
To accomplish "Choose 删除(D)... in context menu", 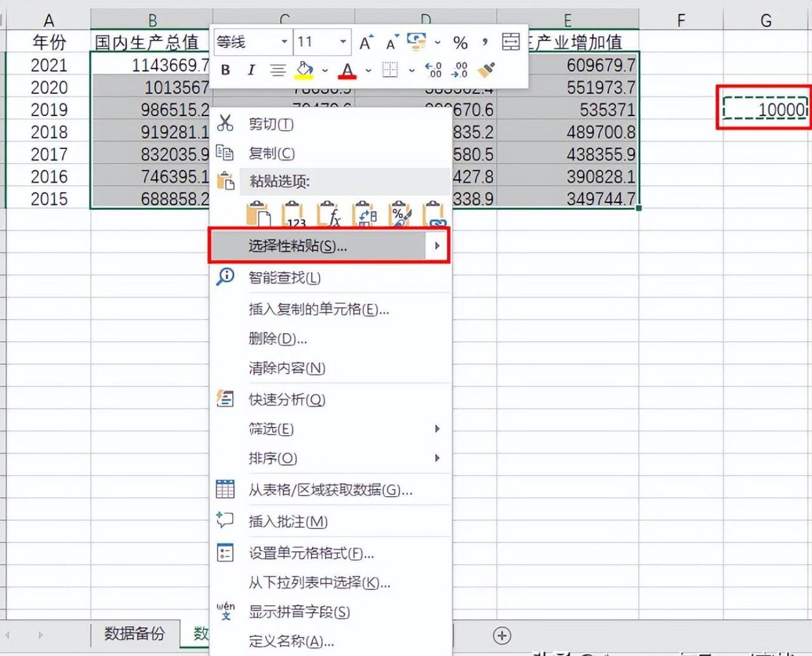I will [x=331, y=338].
